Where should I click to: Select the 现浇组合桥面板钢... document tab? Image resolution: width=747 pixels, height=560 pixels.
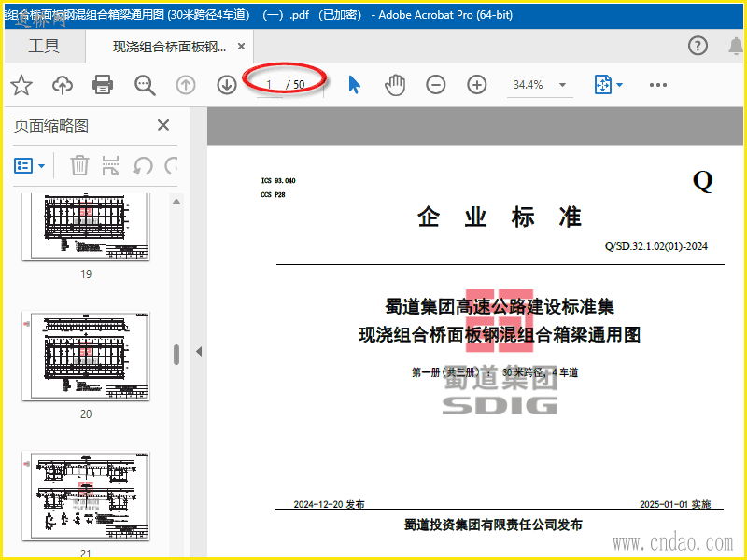pyautogui.click(x=169, y=47)
